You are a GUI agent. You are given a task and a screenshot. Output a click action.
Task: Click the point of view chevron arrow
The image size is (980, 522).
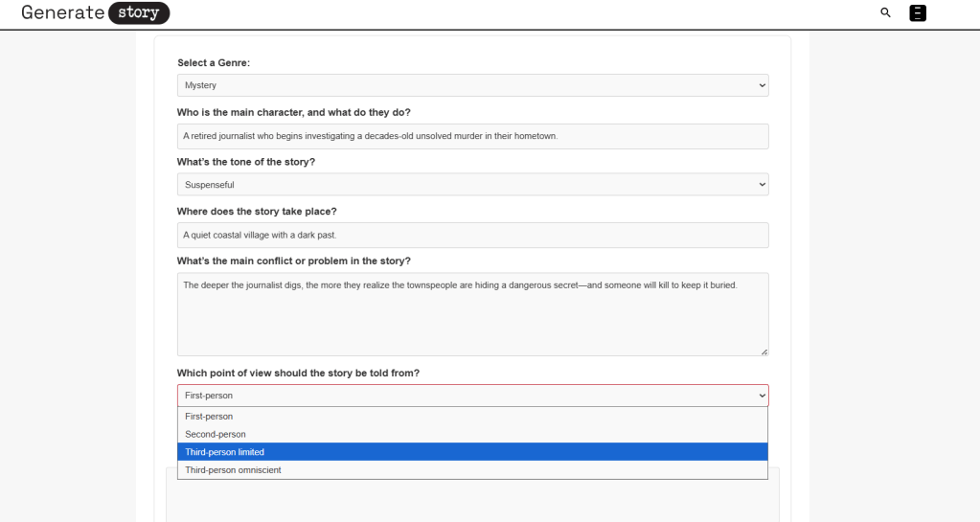coord(763,396)
